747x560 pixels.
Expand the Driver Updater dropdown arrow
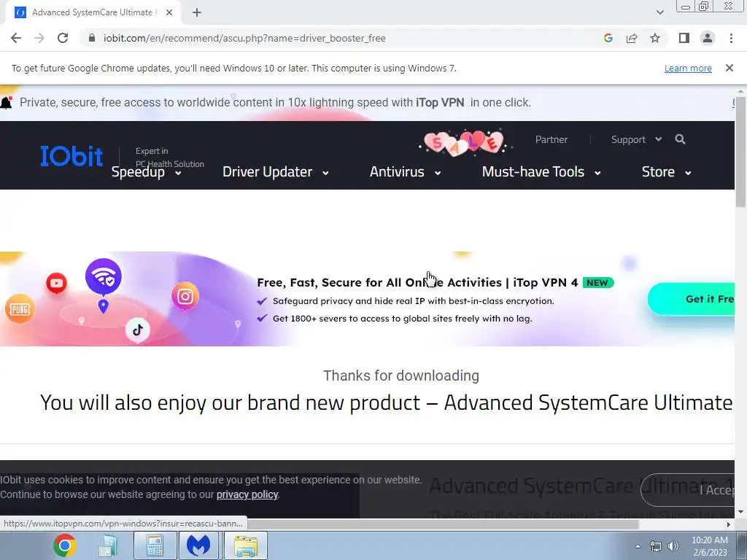(x=325, y=173)
